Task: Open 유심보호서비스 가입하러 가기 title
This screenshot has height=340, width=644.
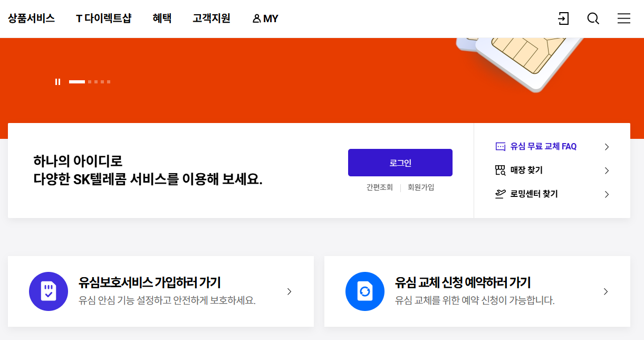Action: click(x=149, y=282)
